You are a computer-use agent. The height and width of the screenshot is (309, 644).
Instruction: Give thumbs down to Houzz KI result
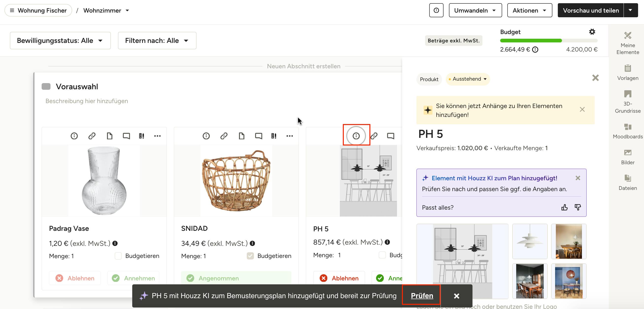578,207
